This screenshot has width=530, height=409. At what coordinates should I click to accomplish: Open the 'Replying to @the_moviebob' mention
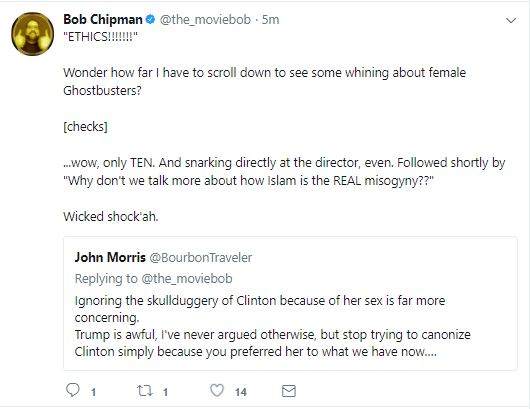[x=187, y=279]
